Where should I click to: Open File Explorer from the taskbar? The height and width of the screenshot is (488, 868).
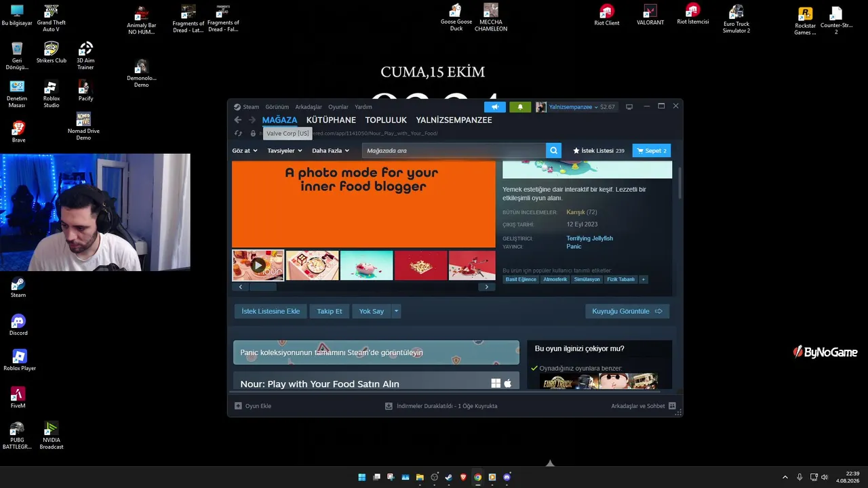click(x=420, y=477)
